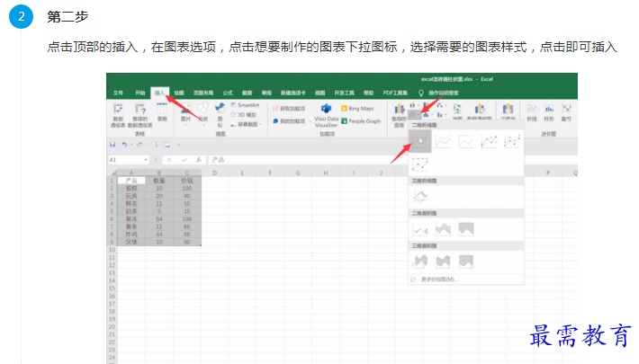Image resolution: width=639 pixels, height=364 pixels.
Task: Select the line with markers chart
Action: point(489,141)
